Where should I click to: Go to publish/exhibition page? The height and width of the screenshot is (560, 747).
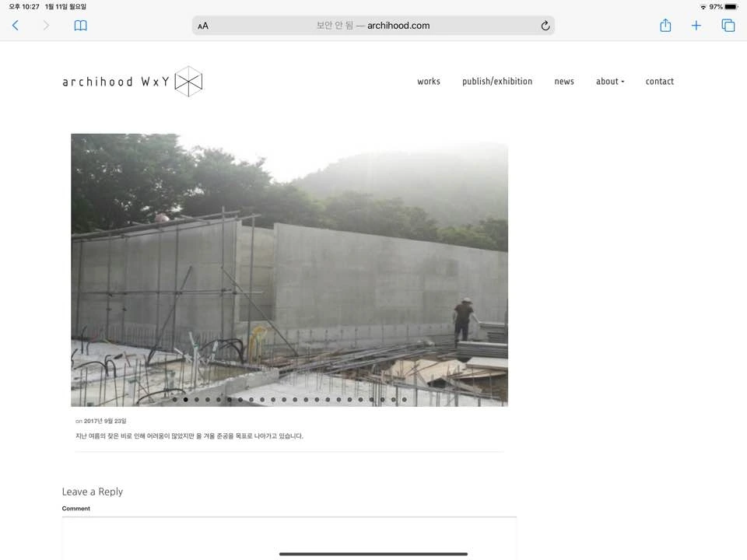497,82
